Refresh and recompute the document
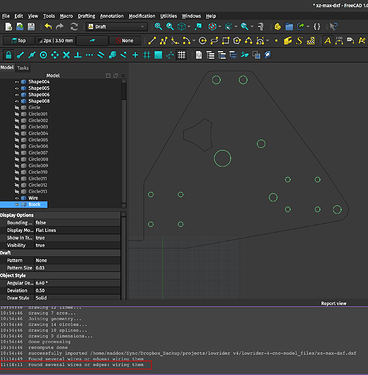Image resolution: width=368 pixels, height=375 pixels. click(x=74, y=27)
